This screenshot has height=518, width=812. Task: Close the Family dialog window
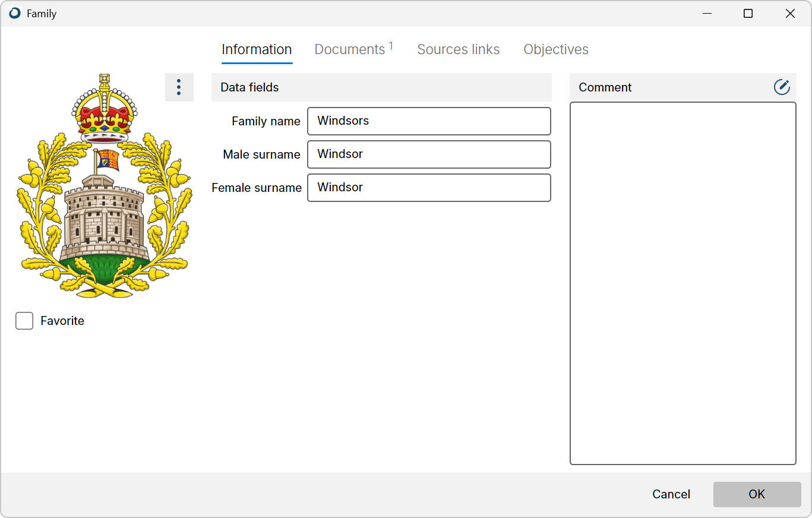tap(790, 13)
